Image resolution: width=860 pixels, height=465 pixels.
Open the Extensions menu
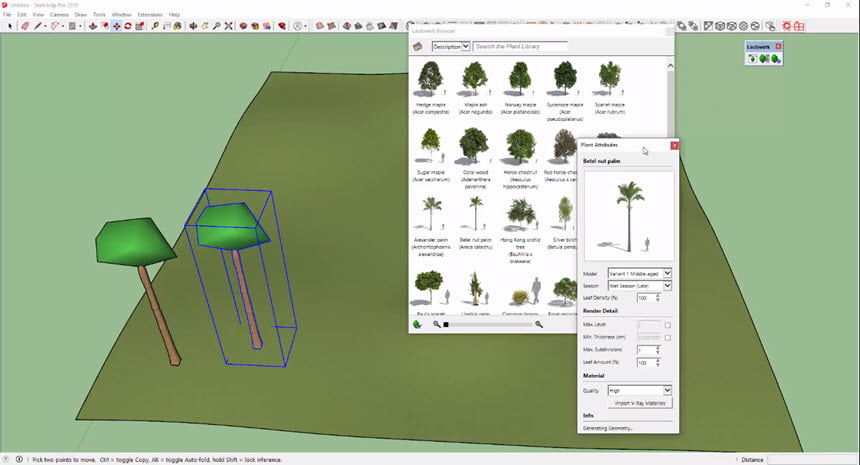pos(150,14)
